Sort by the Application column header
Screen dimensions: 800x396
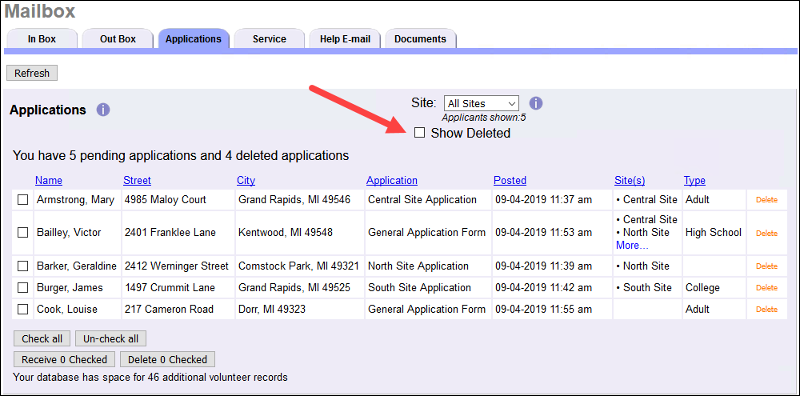(392, 180)
